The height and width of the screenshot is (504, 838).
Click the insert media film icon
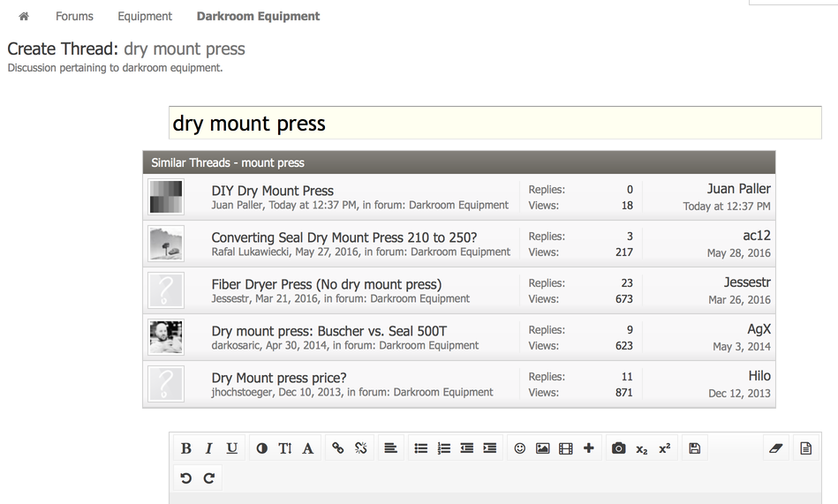(x=565, y=448)
